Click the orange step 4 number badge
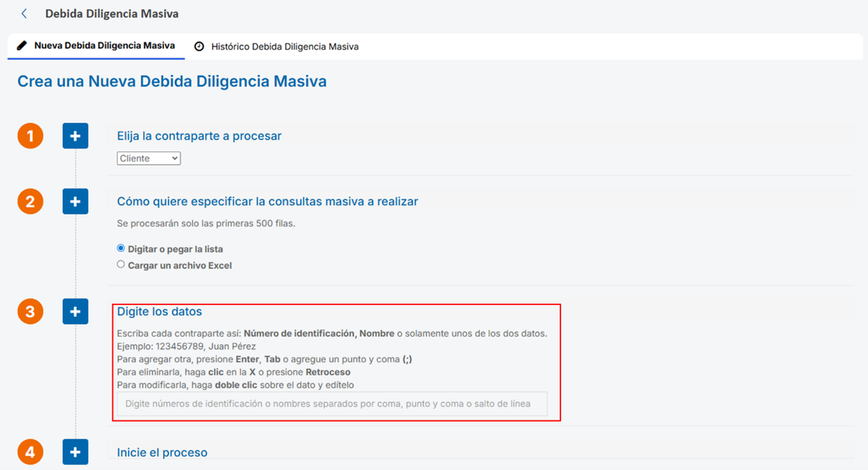This screenshot has height=470, width=868. (30, 452)
